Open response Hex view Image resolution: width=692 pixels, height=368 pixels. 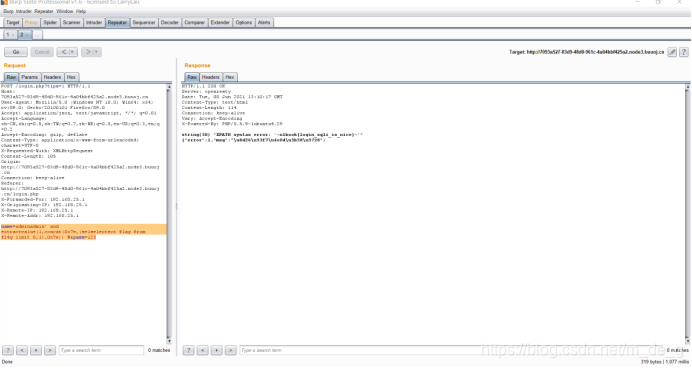click(229, 77)
